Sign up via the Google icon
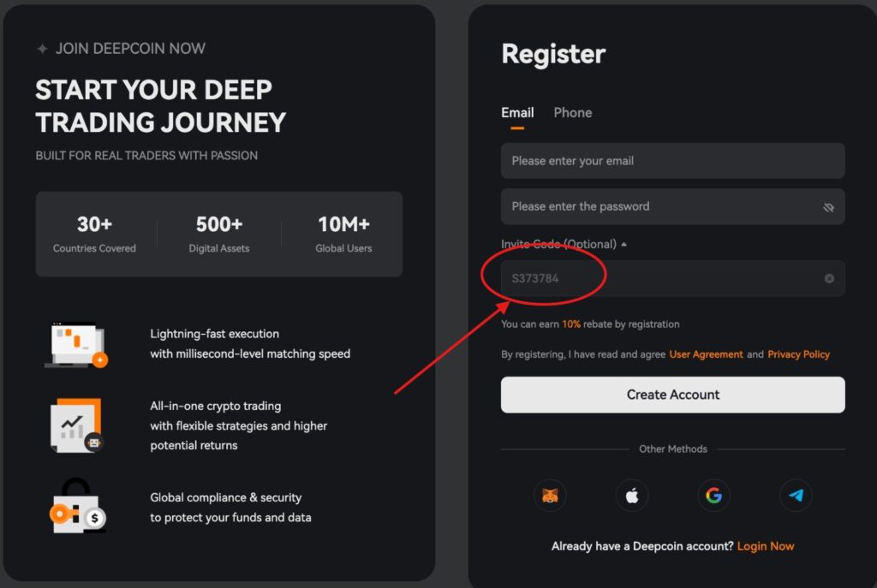This screenshot has width=877, height=588. [713, 495]
